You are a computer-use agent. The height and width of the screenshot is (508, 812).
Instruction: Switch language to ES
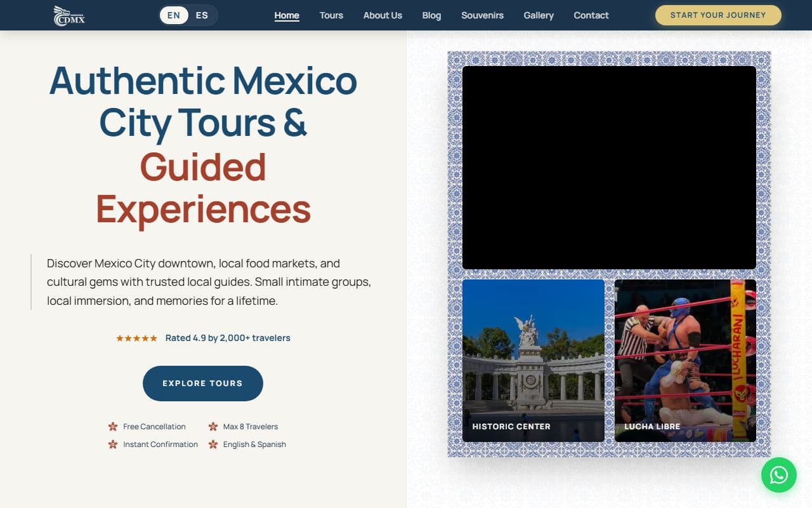(x=202, y=15)
